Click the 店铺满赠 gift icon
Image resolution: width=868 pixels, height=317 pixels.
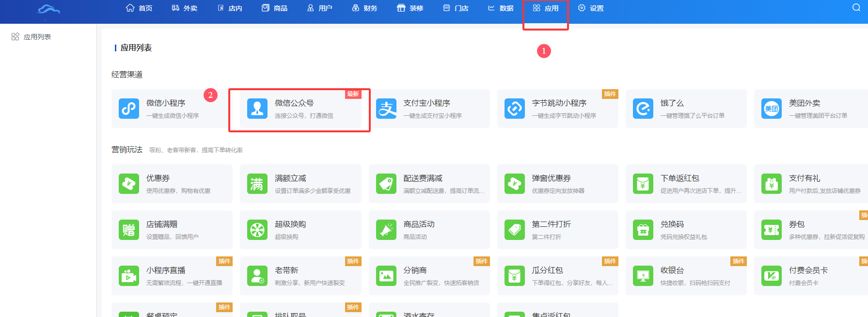(x=129, y=230)
